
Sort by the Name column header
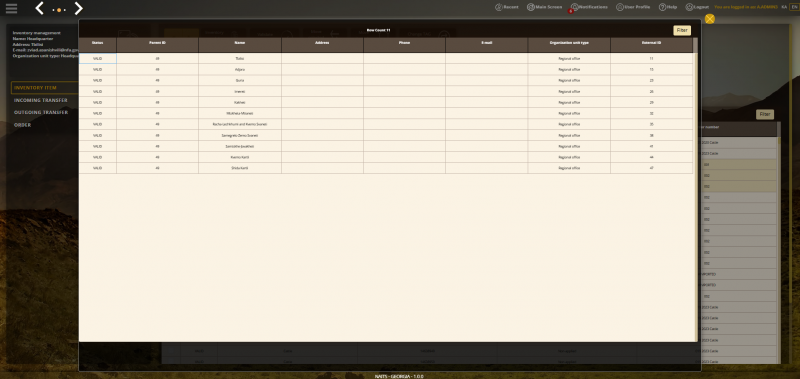[240, 45]
